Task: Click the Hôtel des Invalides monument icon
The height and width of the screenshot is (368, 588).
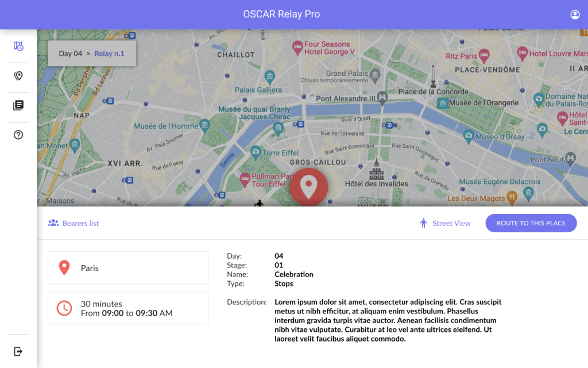Action: (377, 169)
